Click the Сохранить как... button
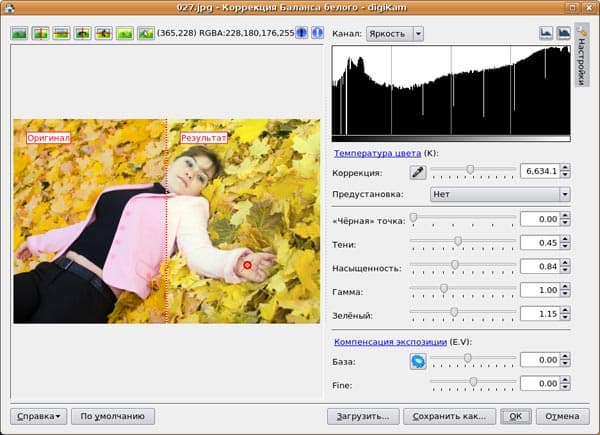 (x=449, y=416)
